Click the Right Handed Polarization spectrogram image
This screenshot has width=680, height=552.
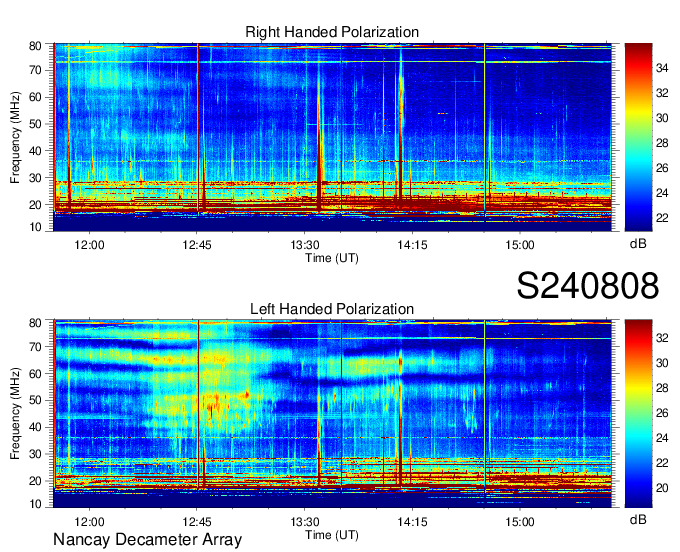pos(332,137)
